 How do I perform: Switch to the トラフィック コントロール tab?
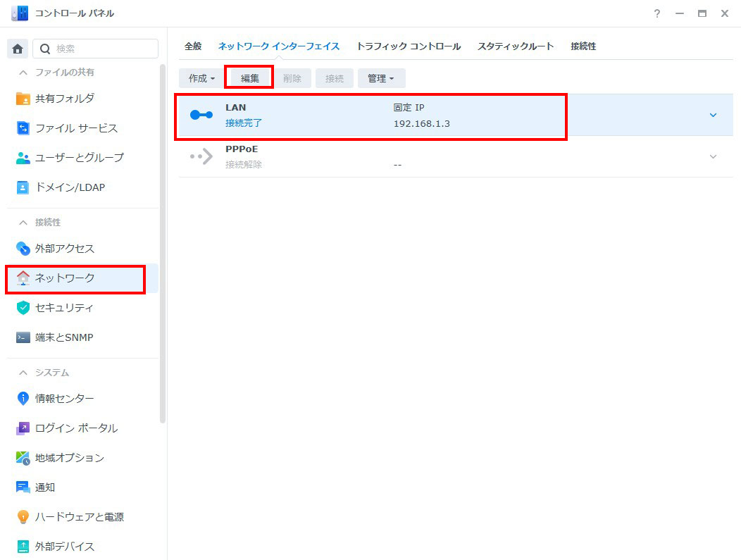point(409,46)
